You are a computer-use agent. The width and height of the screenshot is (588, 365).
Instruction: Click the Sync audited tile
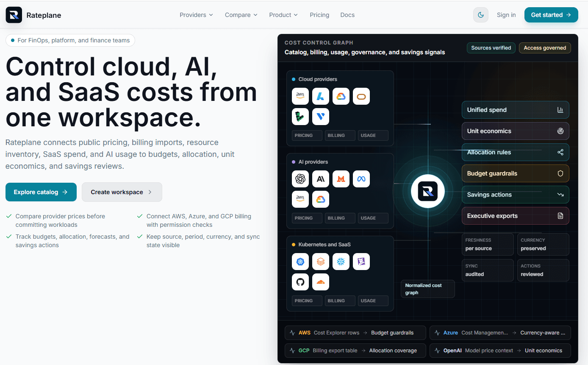(488, 270)
